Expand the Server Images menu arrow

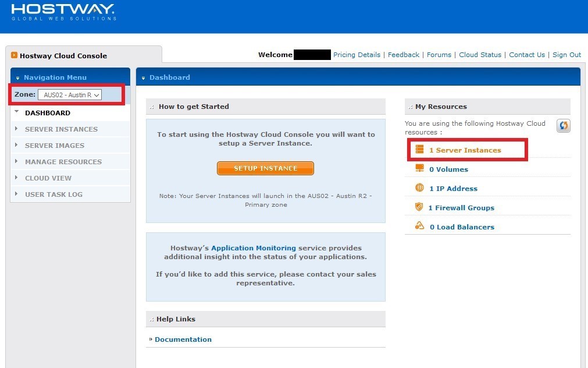tap(16, 145)
